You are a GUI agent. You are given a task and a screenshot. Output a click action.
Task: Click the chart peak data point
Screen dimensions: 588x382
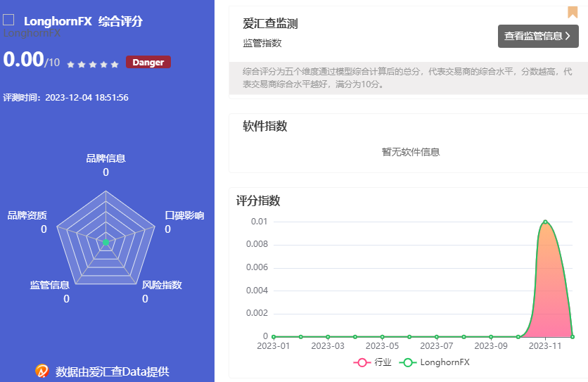click(x=545, y=222)
